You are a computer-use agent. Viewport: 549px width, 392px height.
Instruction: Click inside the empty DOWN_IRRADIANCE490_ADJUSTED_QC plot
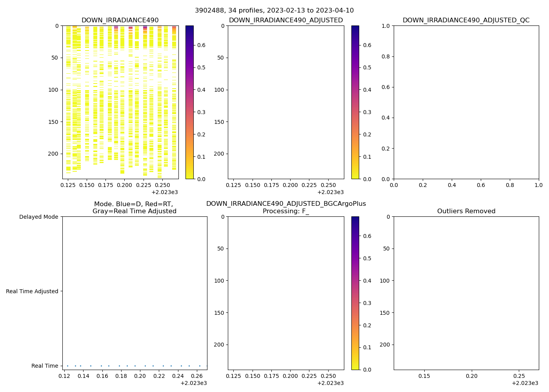pos(466,102)
